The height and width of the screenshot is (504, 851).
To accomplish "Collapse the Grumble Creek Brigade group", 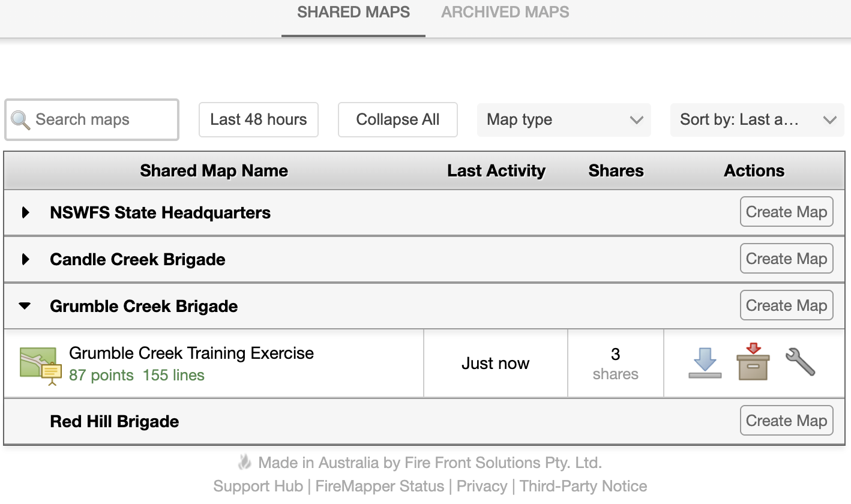I will coord(25,306).
